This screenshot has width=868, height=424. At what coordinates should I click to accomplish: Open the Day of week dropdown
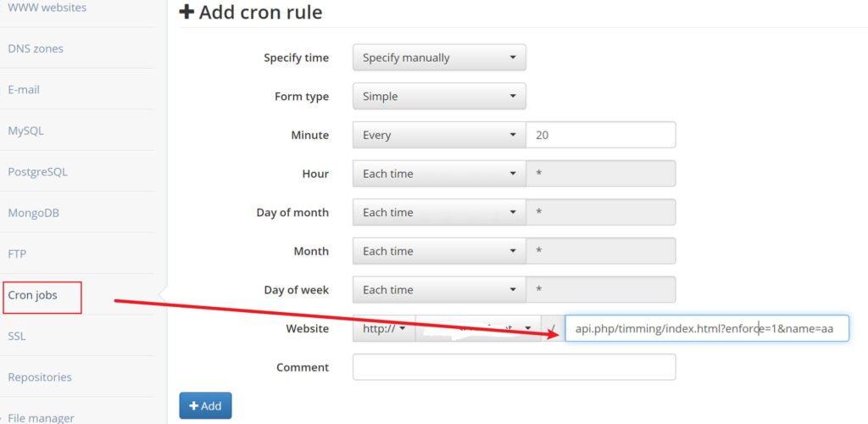[x=439, y=290]
